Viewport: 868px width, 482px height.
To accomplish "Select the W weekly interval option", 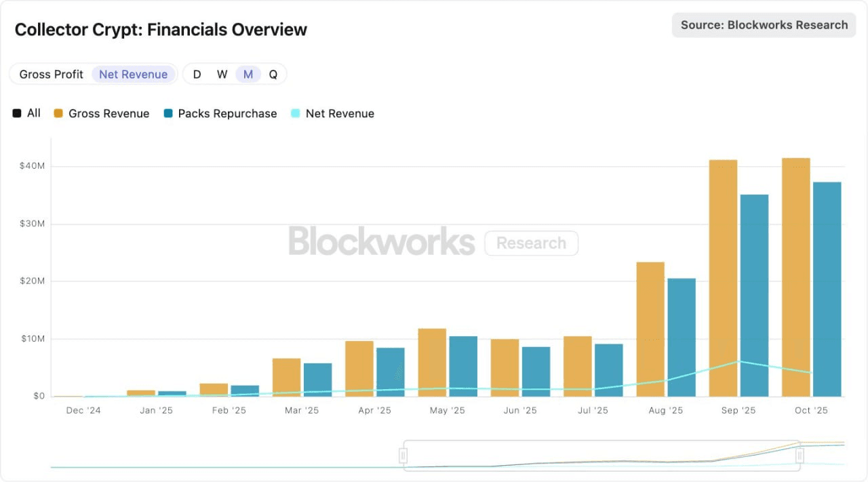I will coord(222,74).
